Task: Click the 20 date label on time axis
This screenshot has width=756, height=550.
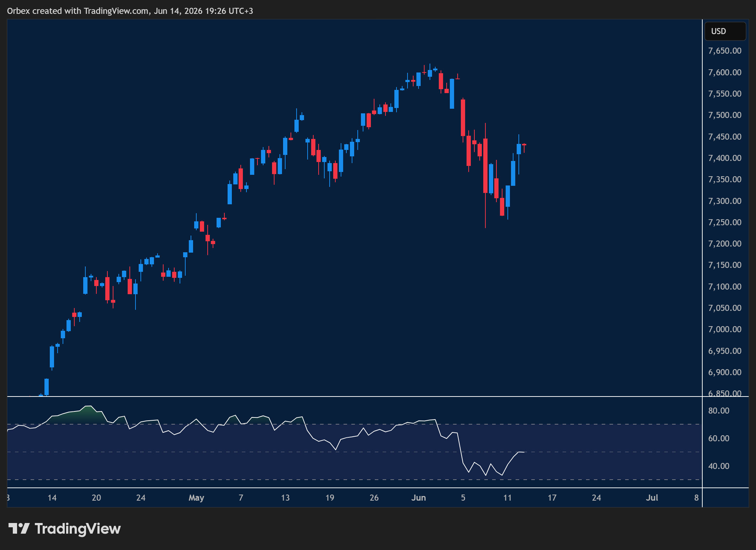Action: (96, 498)
